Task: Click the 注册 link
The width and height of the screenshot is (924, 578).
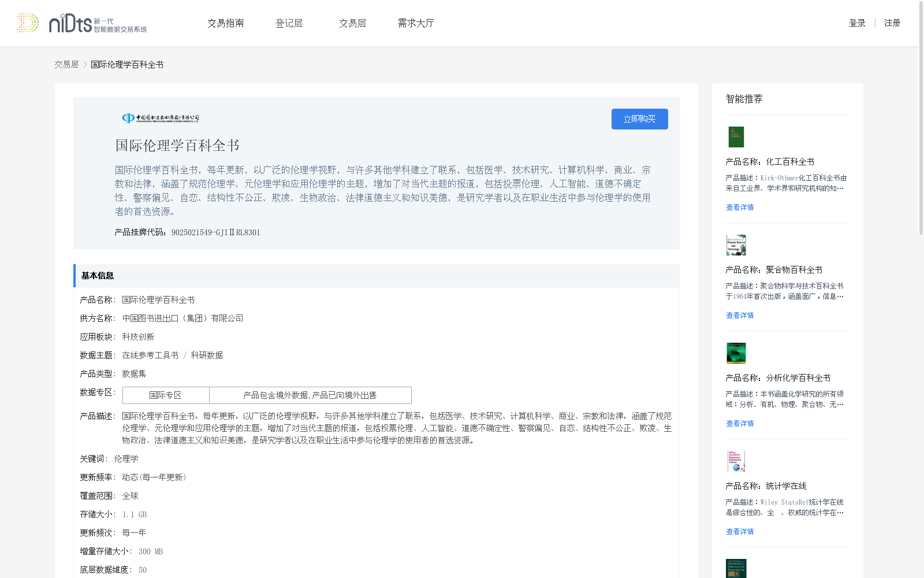Action: click(x=892, y=23)
